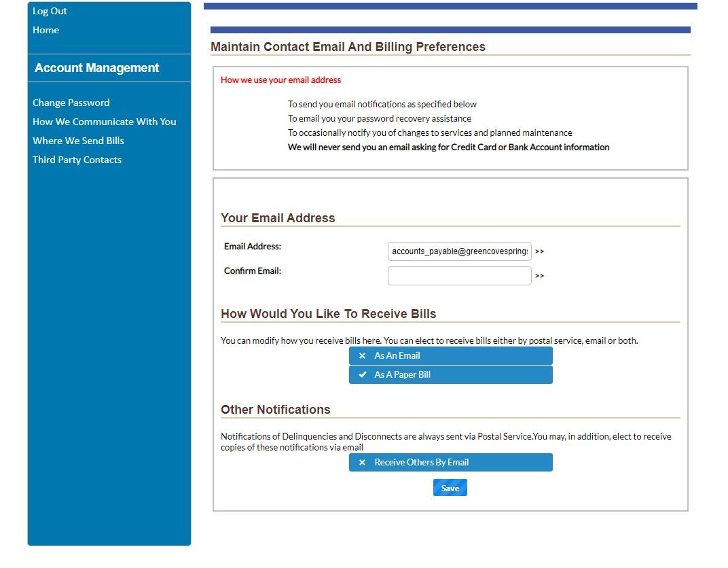Navigate to Where We Send Bills
The height and width of the screenshot is (568, 728).
tap(78, 141)
